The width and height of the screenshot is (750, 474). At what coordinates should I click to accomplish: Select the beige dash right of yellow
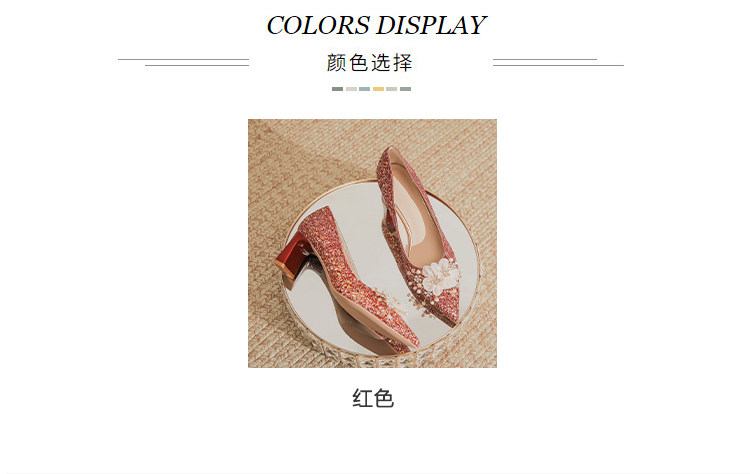tap(392, 89)
